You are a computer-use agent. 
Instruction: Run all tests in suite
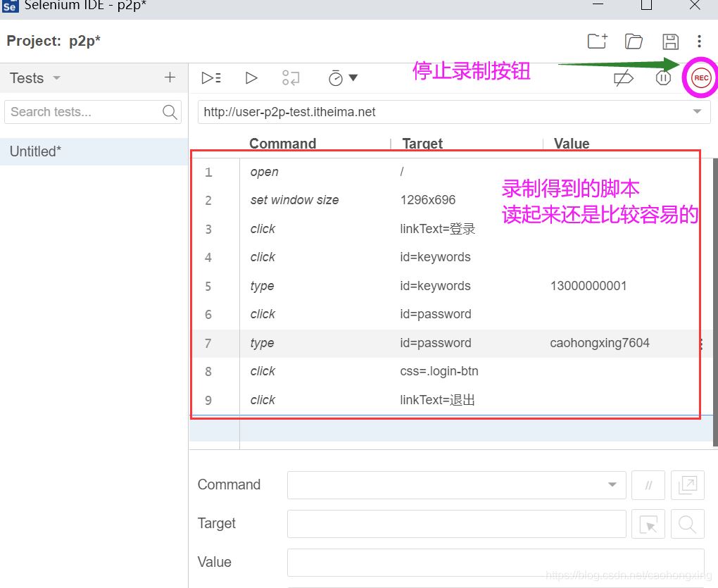[x=211, y=78]
